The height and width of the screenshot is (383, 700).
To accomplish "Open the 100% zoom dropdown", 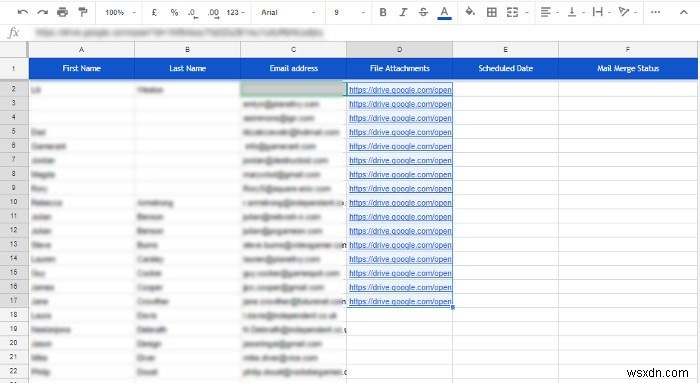I will [x=120, y=12].
